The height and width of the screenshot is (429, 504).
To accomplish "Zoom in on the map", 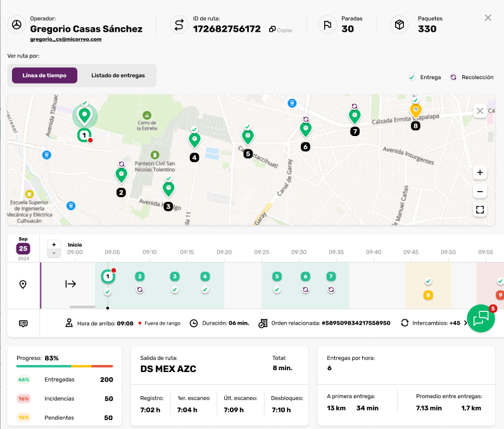I will coord(480,173).
